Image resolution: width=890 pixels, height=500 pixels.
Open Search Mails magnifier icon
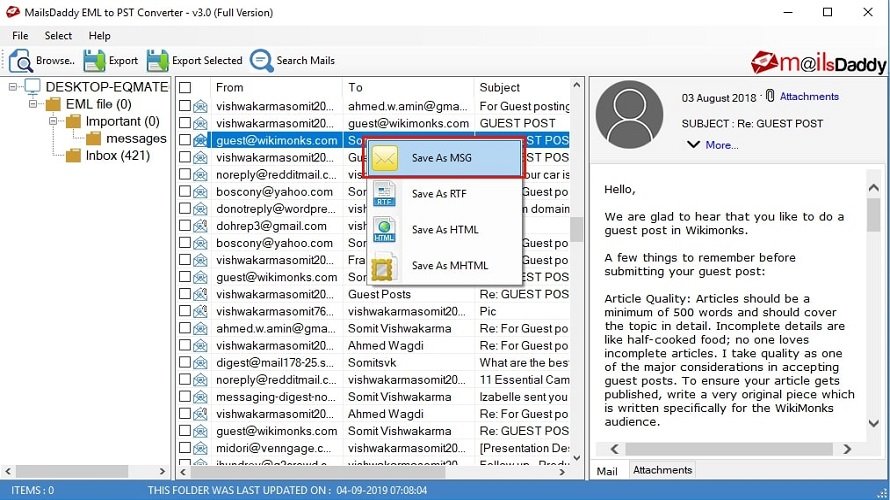(x=262, y=61)
